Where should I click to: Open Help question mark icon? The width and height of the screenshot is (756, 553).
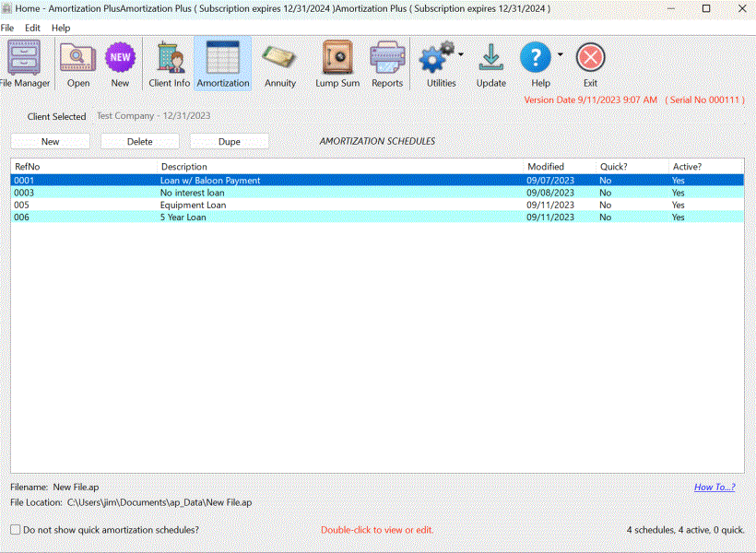536,57
